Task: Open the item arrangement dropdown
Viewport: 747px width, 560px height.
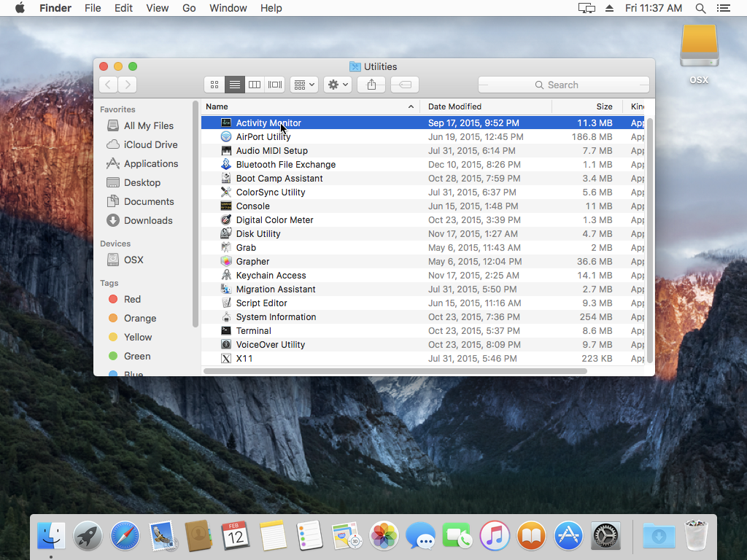Action: 304,85
